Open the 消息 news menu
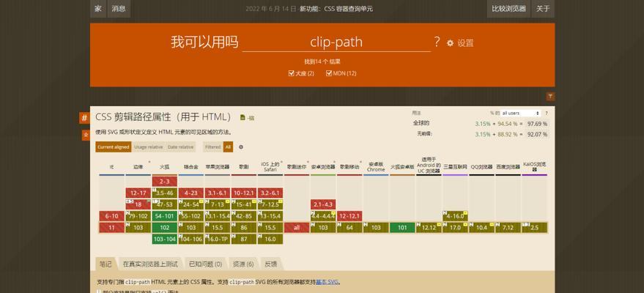Viewport: 644px width, 293px height. [x=119, y=9]
